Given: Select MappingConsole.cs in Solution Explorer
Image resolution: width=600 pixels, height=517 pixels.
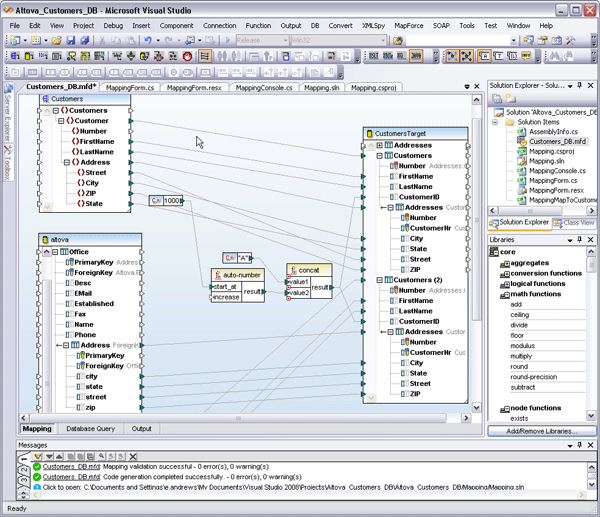Looking at the screenshot, I should tap(557, 171).
